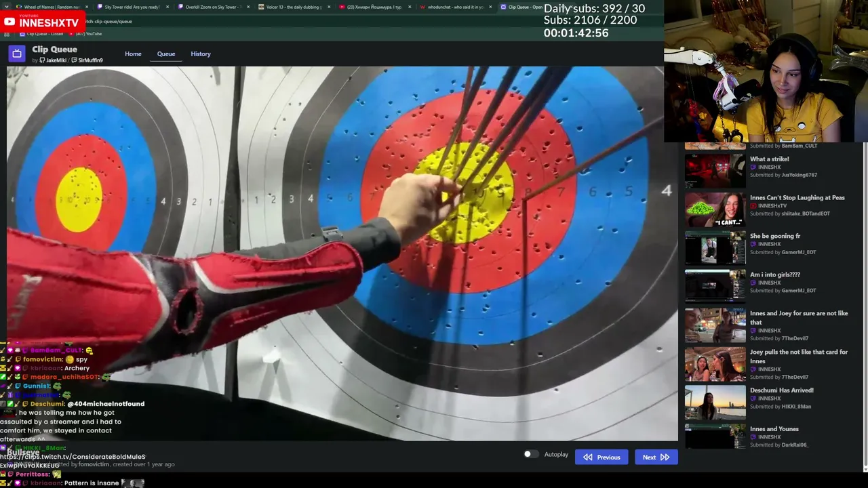Click Twitch icon beside 'What a strike!' channel
The width and height of the screenshot is (868, 488).
pyautogui.click(x=753, y=167)
